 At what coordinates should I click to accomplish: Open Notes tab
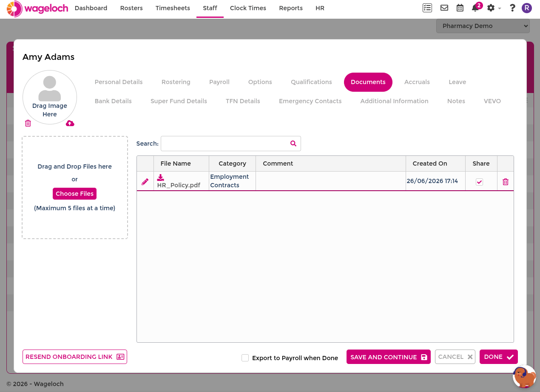(456, 101)
